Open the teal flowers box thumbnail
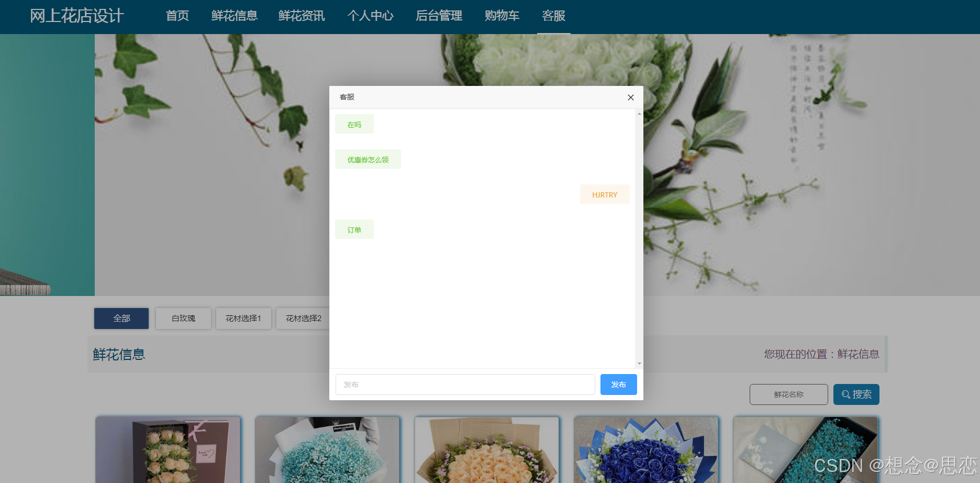This screenshot has width=980, height=483. 806,450
